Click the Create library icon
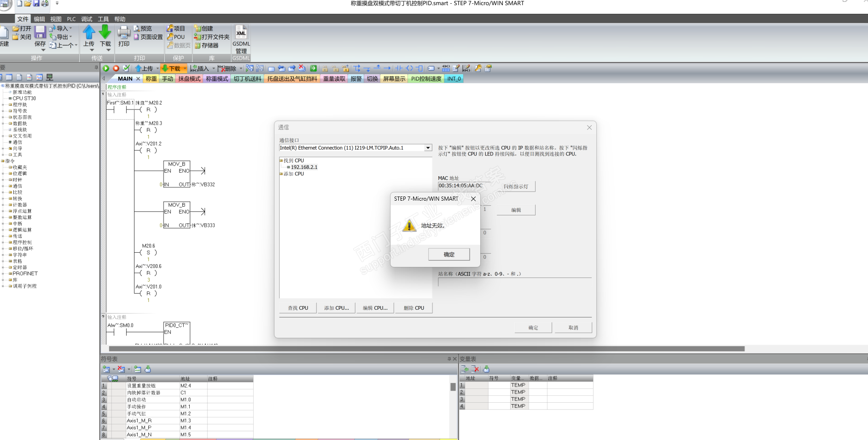Viewport: 868px width, 440px height. pyautogui.click(x=198, y=29)
